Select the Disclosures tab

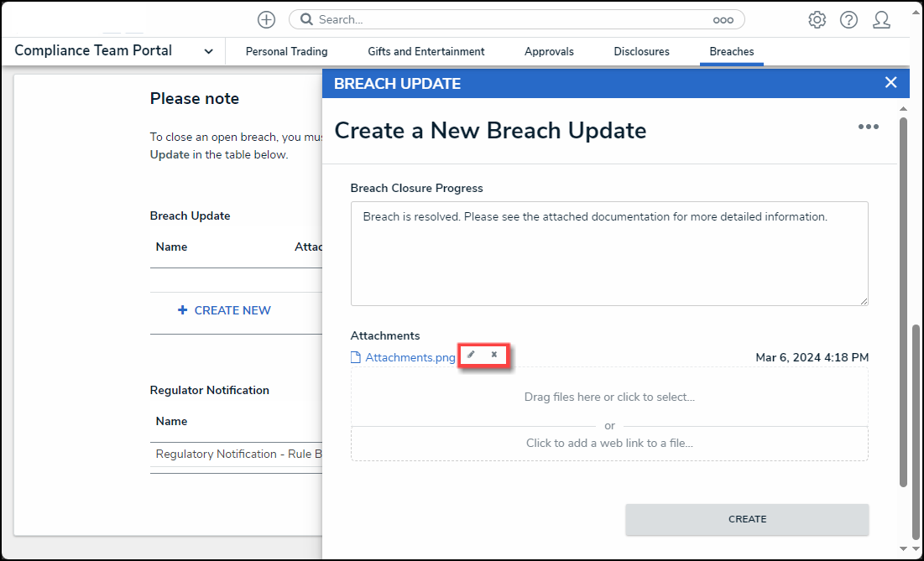click(x=641, y=51)
